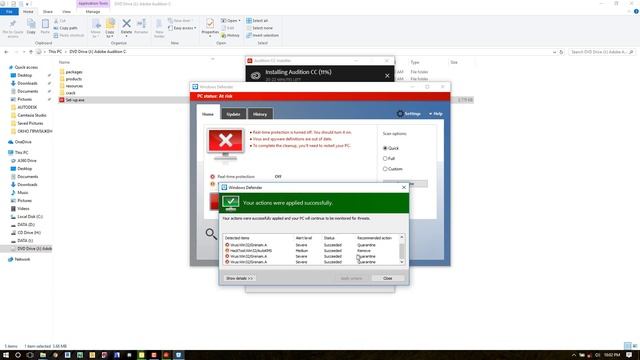Select the crack folder
Viewport: 640px width, 360px height.
click(x=71, y=93)
